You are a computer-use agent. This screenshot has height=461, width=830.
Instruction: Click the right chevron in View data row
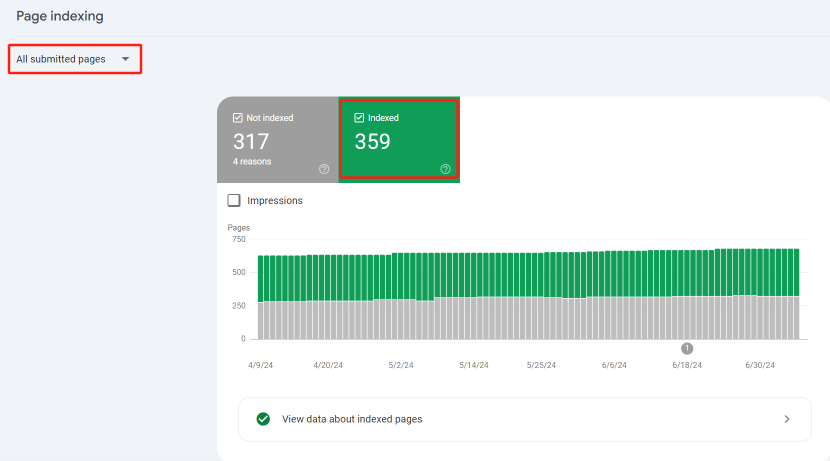787,419
